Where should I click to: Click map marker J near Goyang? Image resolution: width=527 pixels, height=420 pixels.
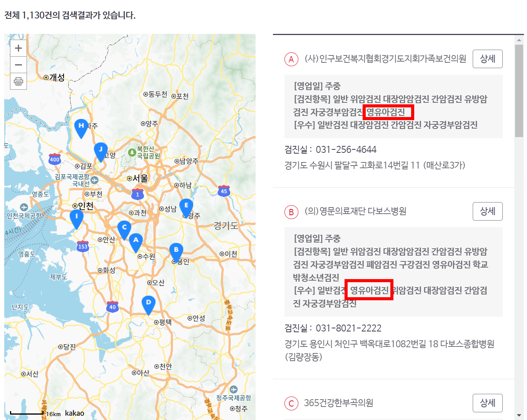tap(100, 149)
